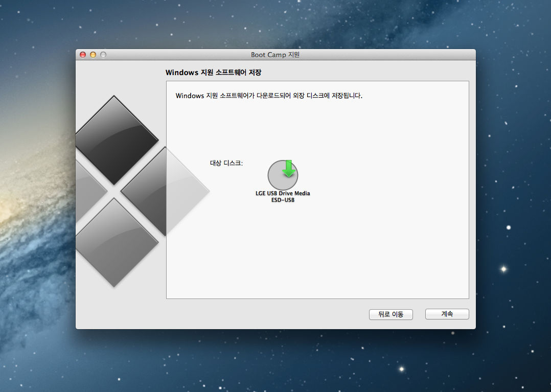Close the Boot Camp window with red button
The width and height of the screenshot is (551, 392).
83,55
